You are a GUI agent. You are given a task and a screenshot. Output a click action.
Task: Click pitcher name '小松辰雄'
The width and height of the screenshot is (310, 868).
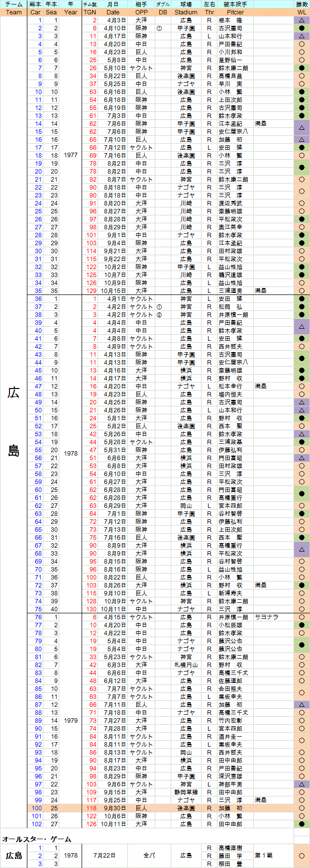[x=230, y=625]
